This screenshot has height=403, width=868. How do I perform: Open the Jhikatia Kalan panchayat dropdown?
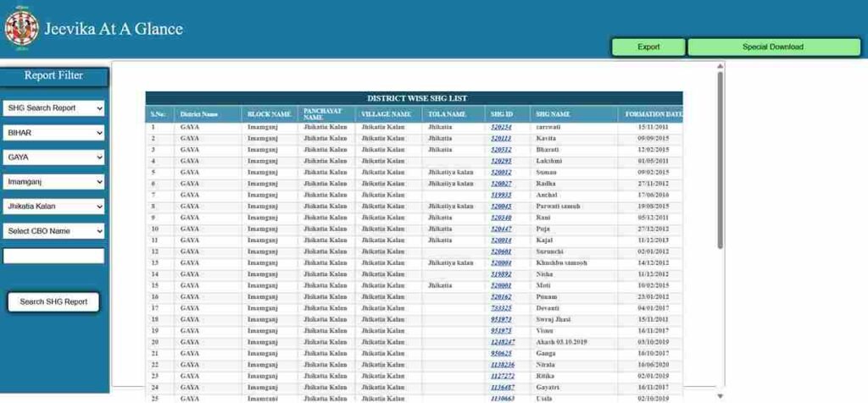[53, 207]
